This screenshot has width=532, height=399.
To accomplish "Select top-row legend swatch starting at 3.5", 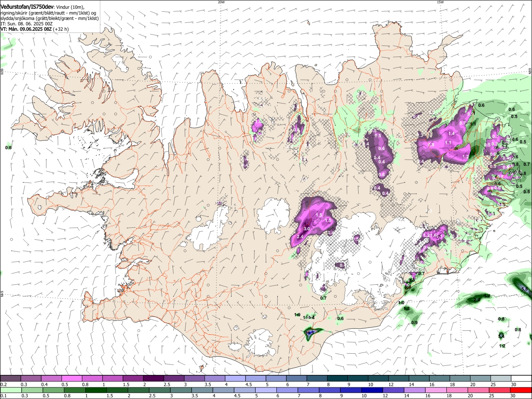I will click(x=214, y=379).
